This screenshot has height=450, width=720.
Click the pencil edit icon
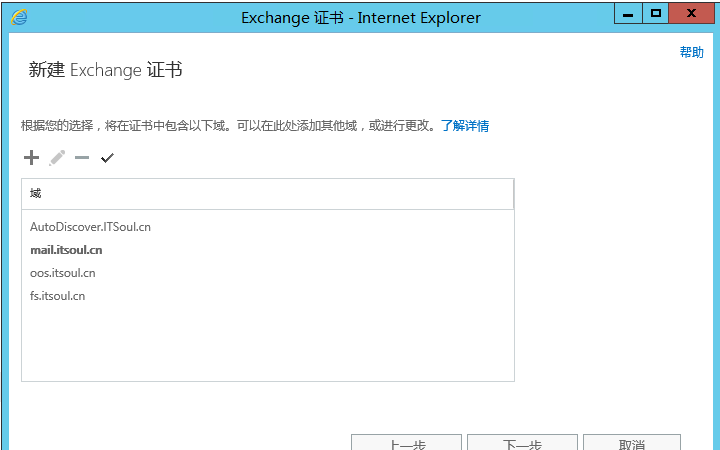tap(57, 158)
